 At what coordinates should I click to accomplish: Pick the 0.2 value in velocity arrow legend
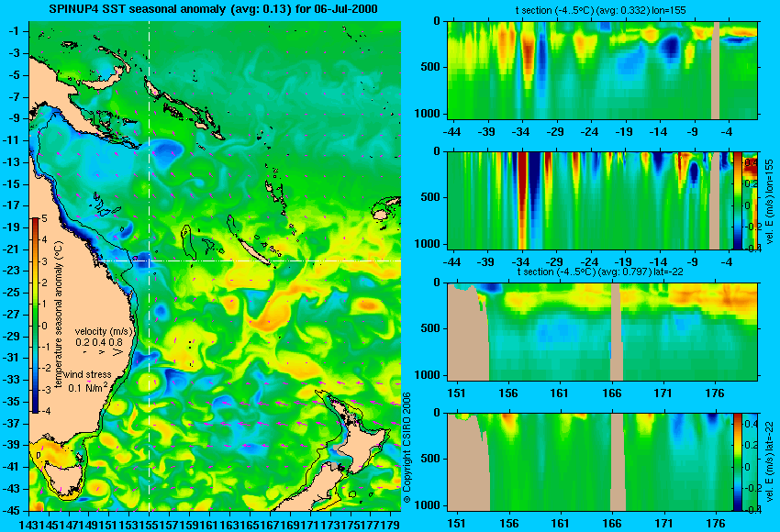tap(82, 342)
